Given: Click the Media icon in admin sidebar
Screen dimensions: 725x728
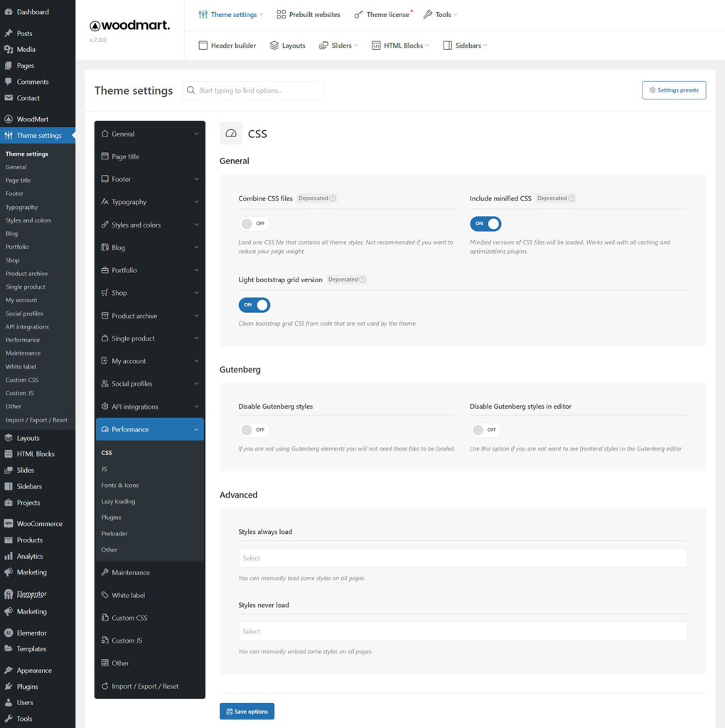Looking at the screenshot, I should pos(9,49).
